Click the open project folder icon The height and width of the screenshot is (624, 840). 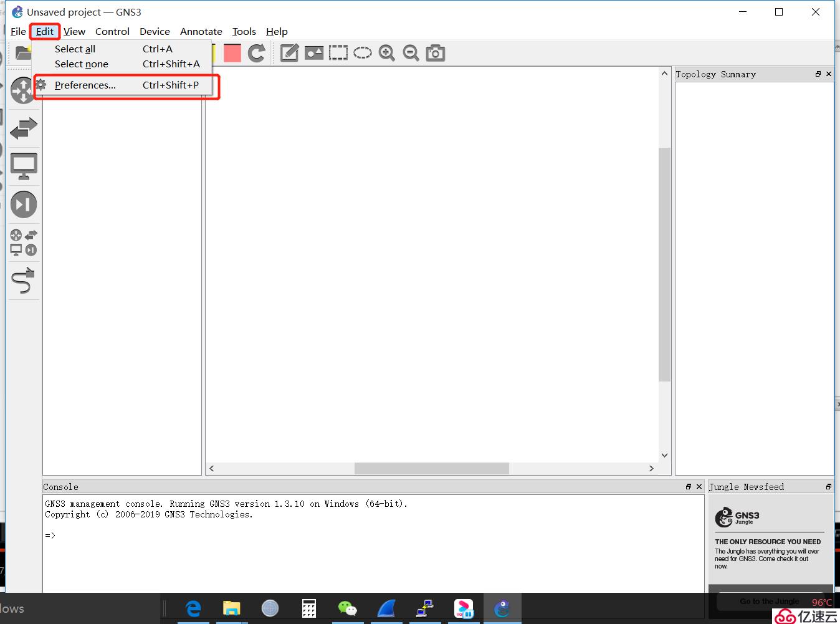[x=22, y=53]
